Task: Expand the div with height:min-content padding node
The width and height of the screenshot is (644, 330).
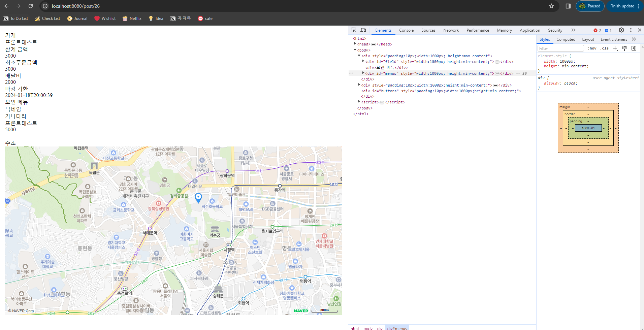Action: click(x=359, y=85)
